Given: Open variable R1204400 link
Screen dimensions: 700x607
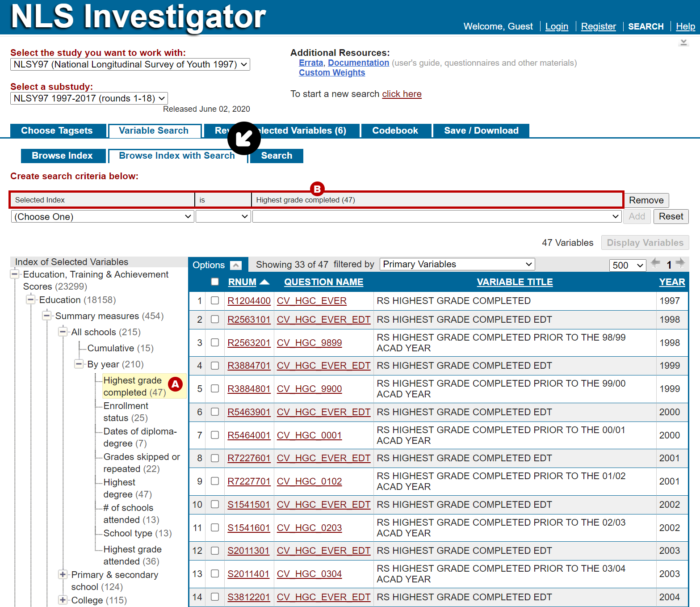Looking at the screenshot, I should (x=249, y=301).
